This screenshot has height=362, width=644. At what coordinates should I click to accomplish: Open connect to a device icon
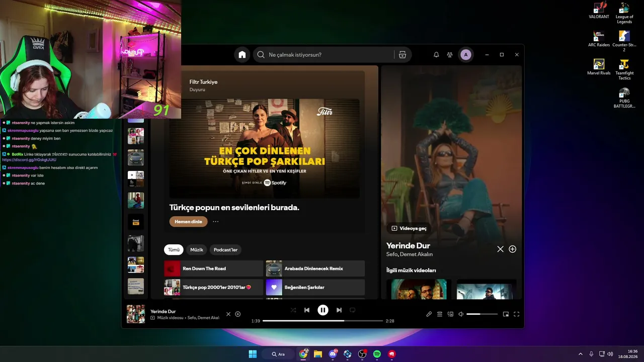pos(451,314)
